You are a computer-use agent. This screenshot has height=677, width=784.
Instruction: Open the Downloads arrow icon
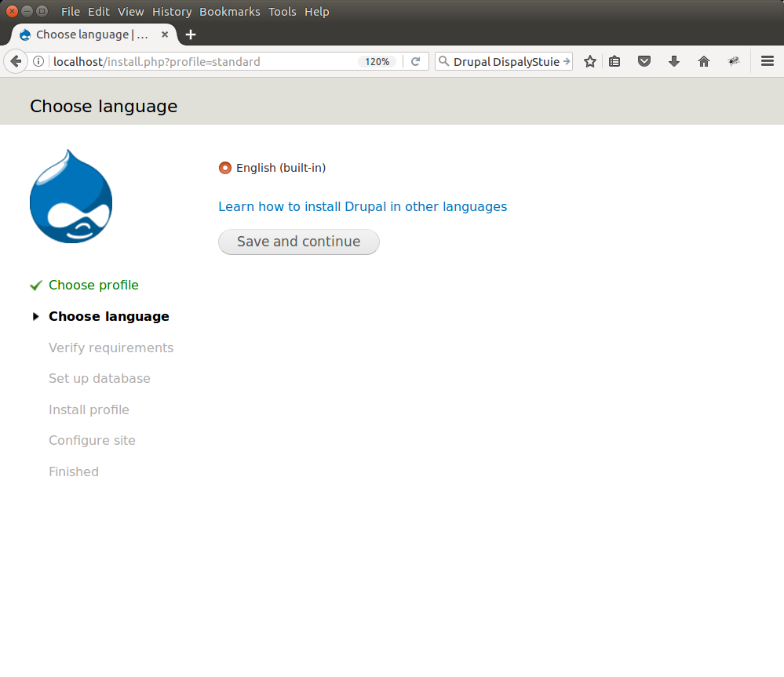click(x=674, y=61)
